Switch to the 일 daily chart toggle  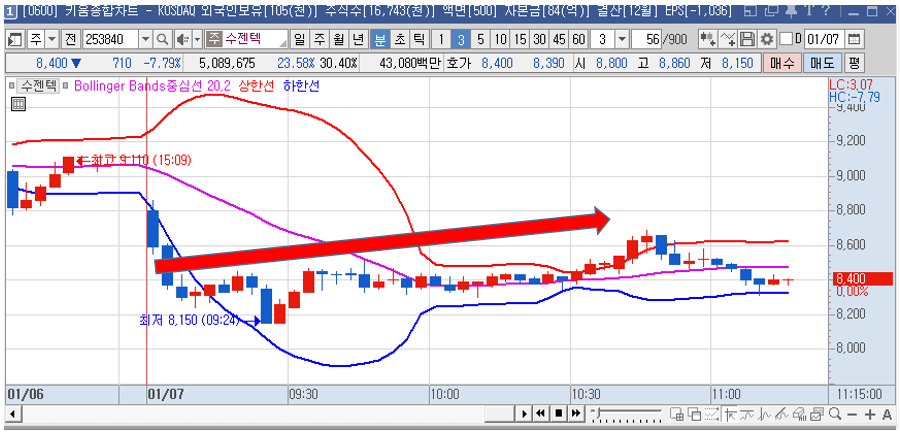(x=299, y=40)
